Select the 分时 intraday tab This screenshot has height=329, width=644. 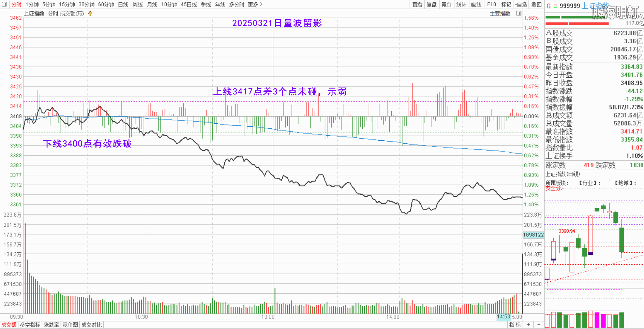[x=16, y=4]
